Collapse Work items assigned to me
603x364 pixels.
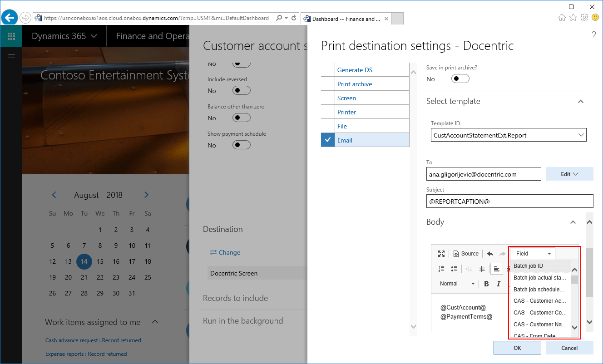[155, 322]
